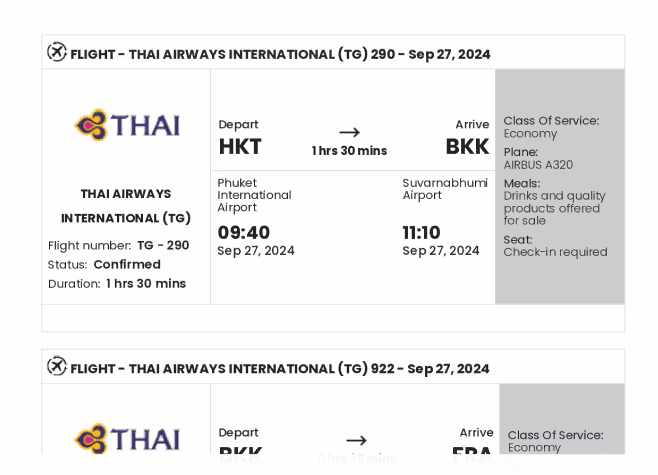Click the Phuket International Airport label
This screenshot has width=658, height=475.
(x=254, y=195)
